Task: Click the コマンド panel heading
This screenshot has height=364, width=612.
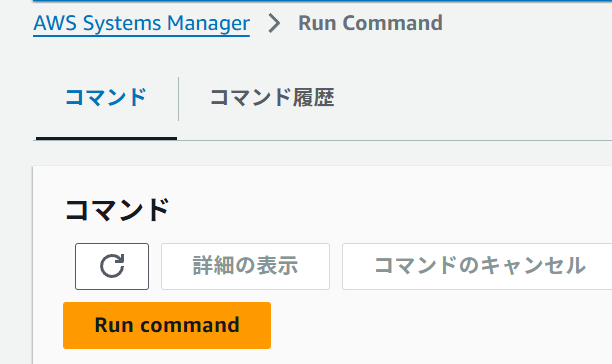Action: coord(117,210)
